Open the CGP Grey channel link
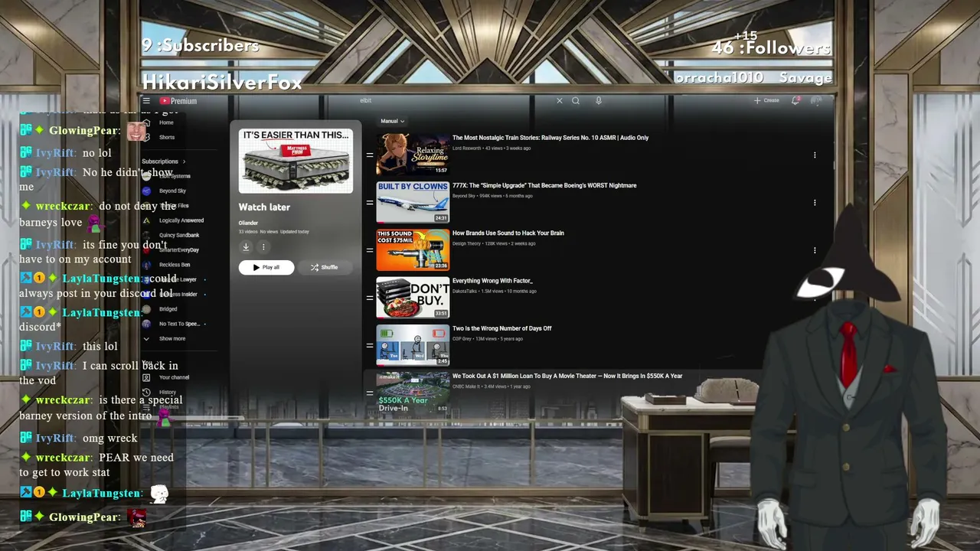Screen dimensions: 980x551 [x=462, y=339]
